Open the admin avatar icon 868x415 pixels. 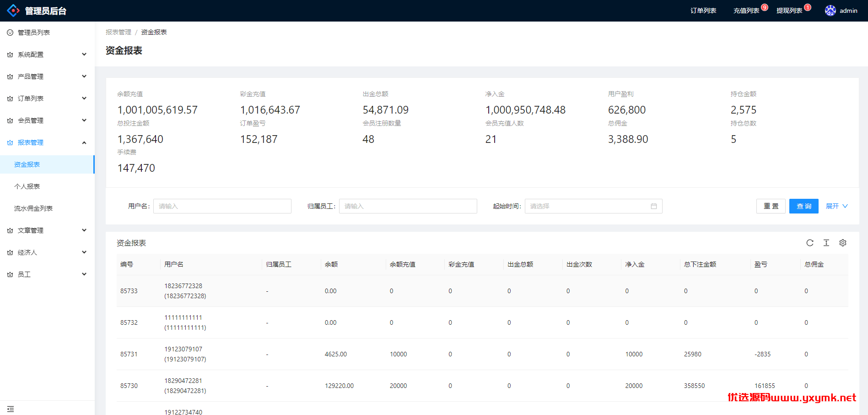tap(830, 11)
